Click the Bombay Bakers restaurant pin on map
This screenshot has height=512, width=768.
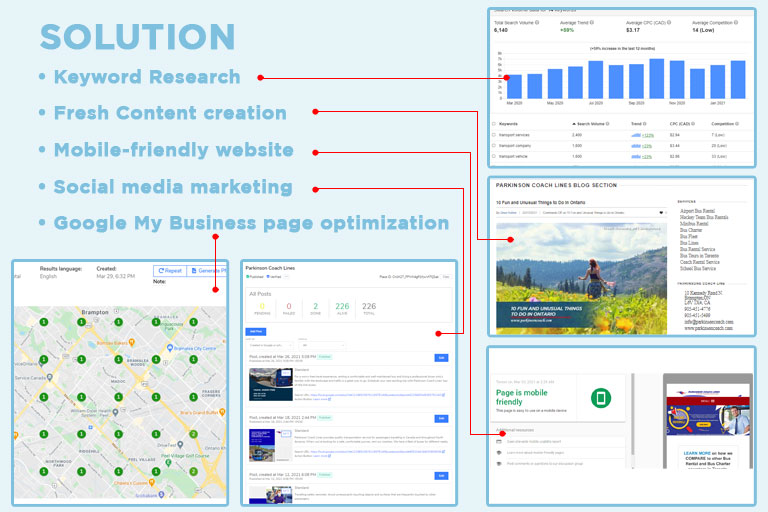tap(132, 342)
